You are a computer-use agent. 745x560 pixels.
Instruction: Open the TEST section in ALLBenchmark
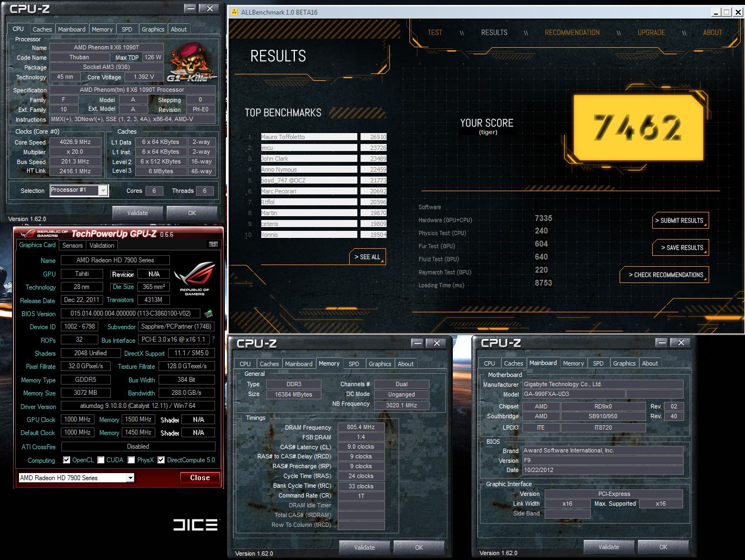coord(435,33)
